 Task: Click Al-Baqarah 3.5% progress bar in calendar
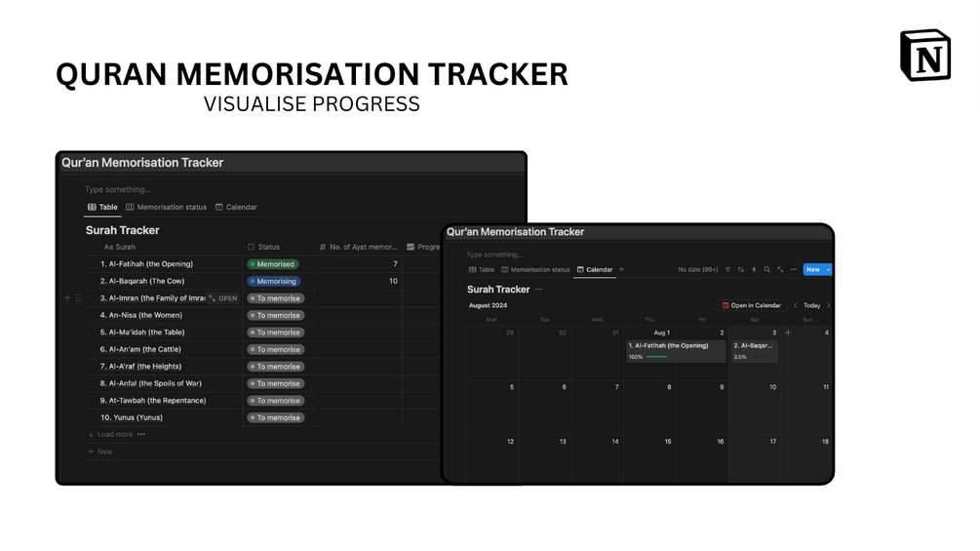pos(760,357)
